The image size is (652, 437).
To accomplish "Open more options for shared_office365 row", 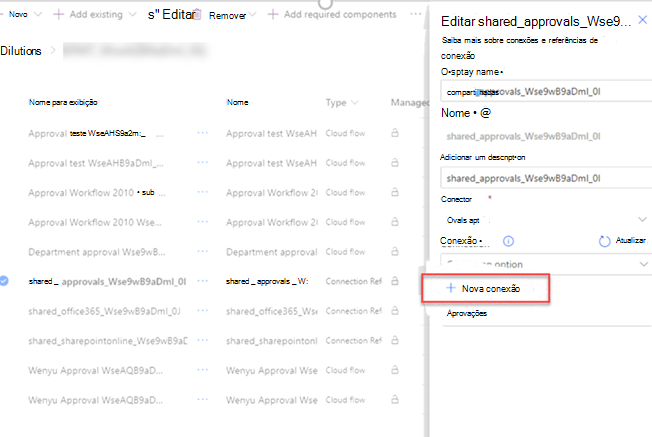I will pos(203,311).
